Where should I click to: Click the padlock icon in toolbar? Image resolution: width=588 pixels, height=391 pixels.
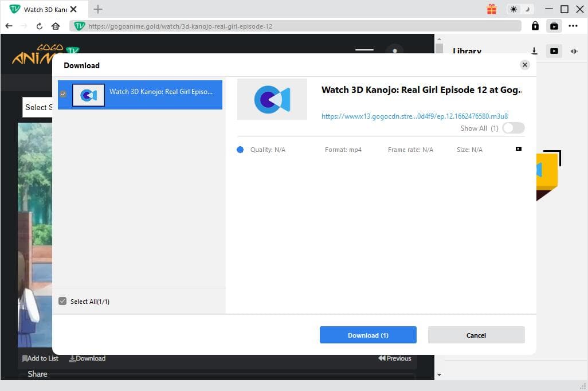(x=535, y=26)
